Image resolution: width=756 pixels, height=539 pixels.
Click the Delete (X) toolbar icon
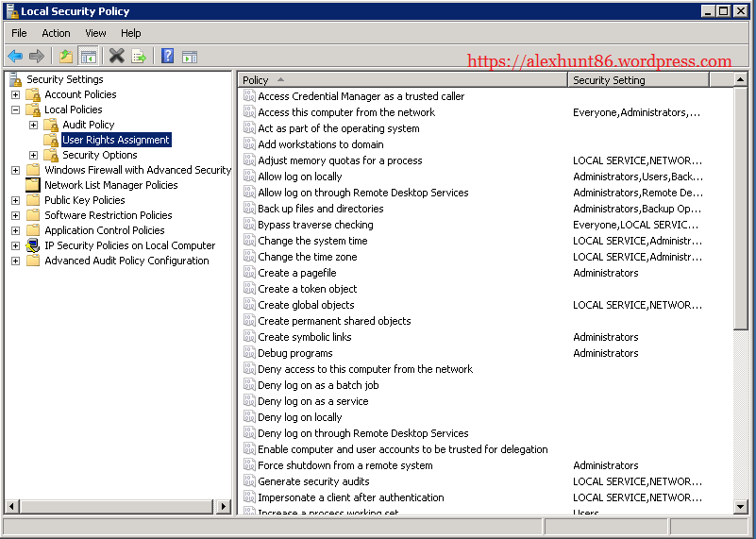[116, 57]
